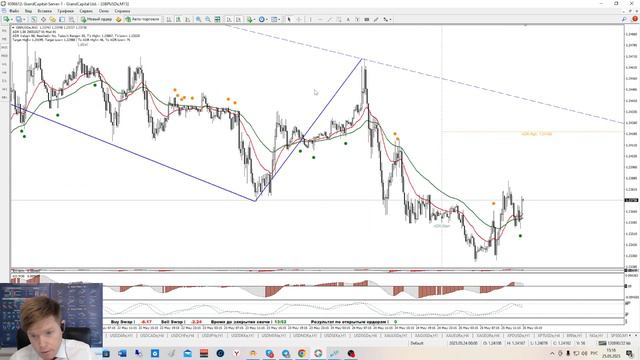Switch to XAUUSDx,H1 chart tab
Viewport: 640px width, 360px height.
click(x=395, y=336)
